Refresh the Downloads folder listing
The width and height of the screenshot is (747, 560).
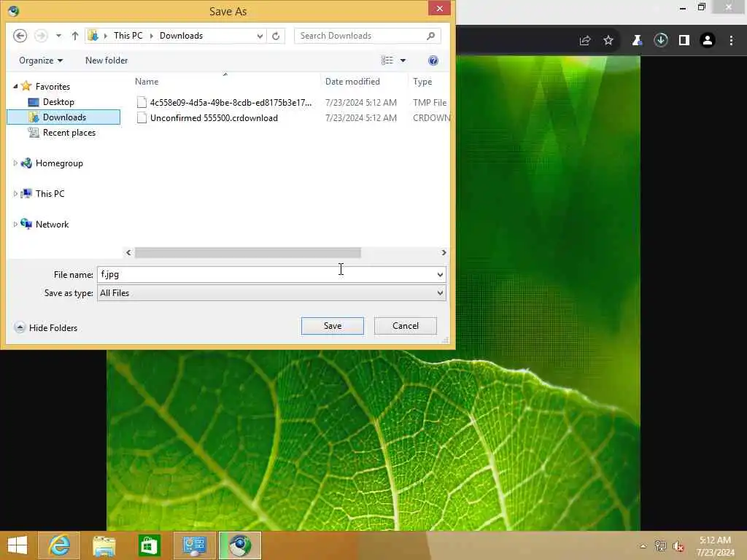click(276, 36)
